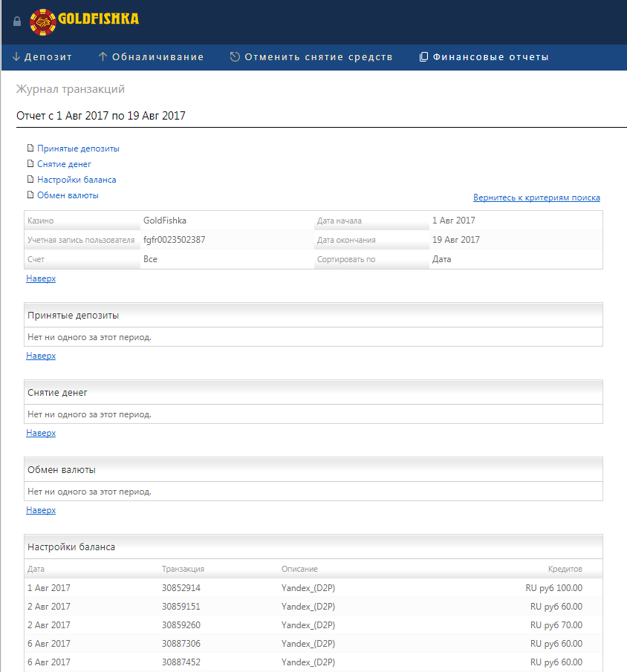The image size is (627, 672).
Task: Click page icon next to Обмен валюты
Action: (30, 195)
